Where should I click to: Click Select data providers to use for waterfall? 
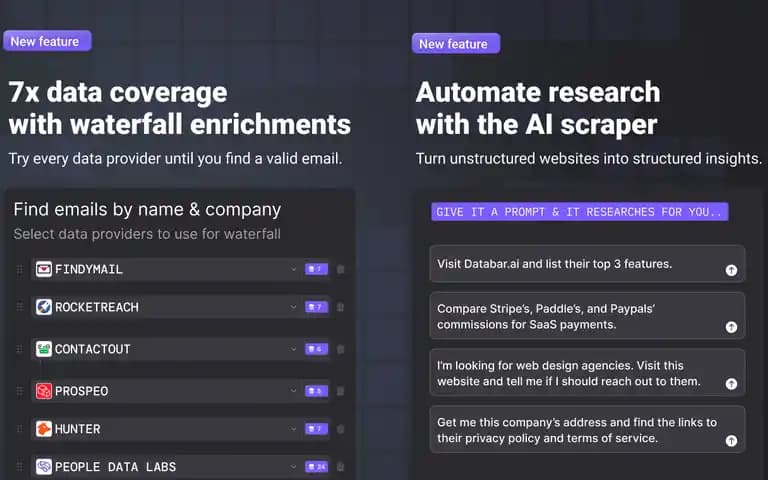(147, 234)
